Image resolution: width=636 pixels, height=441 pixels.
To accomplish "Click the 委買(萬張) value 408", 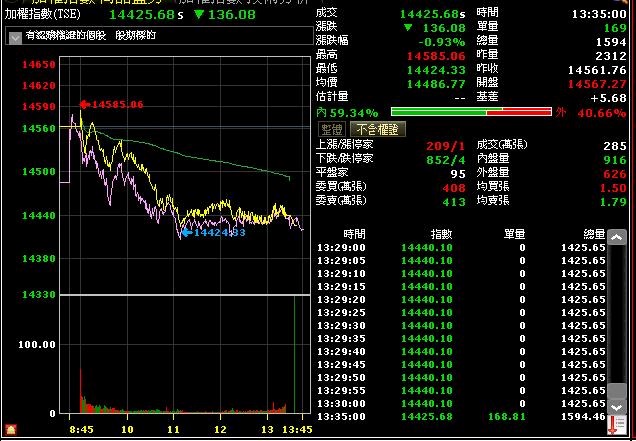I will pyautogui.click(x=454, y=188).
